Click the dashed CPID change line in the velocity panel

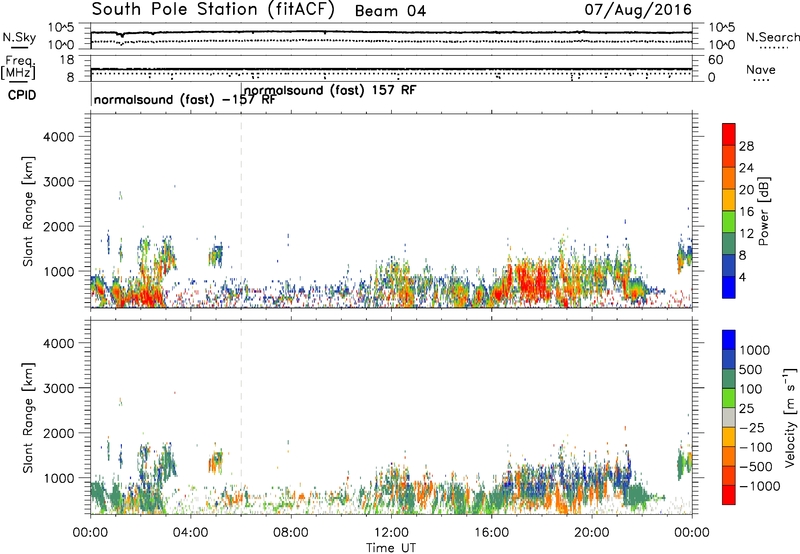241,417
